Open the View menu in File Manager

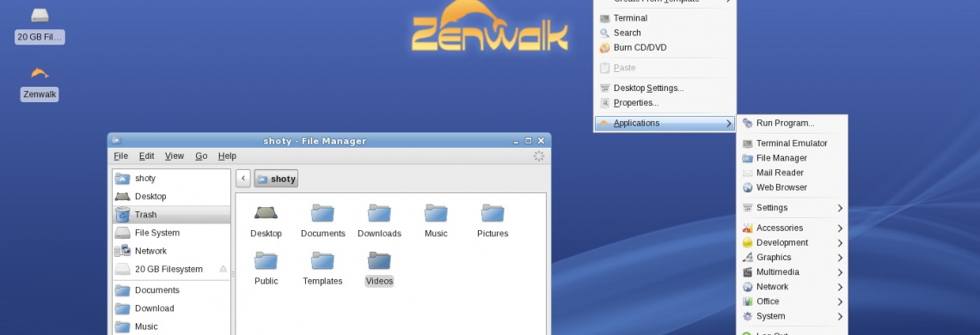tap(175, 156)
